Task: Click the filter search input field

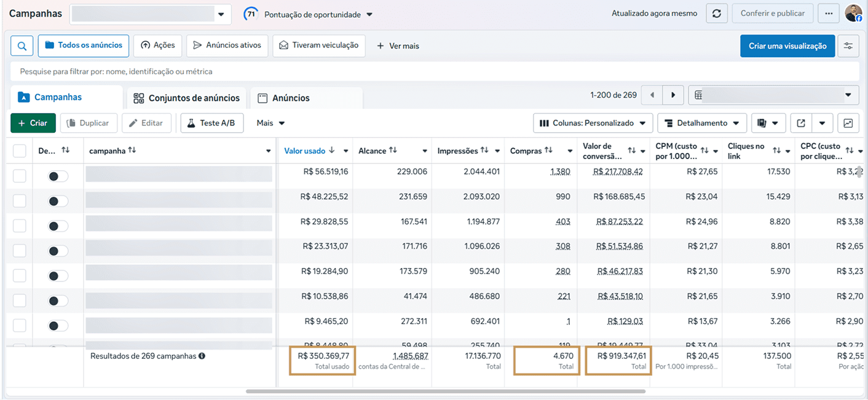Action: tap(435, 71)
